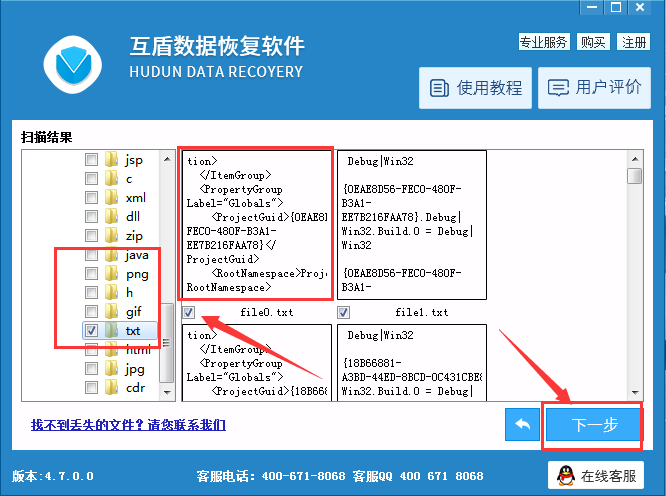The image size is (666, 496).
Task: Open the preview starting with {18B66881-
Action: pos(412,363)
